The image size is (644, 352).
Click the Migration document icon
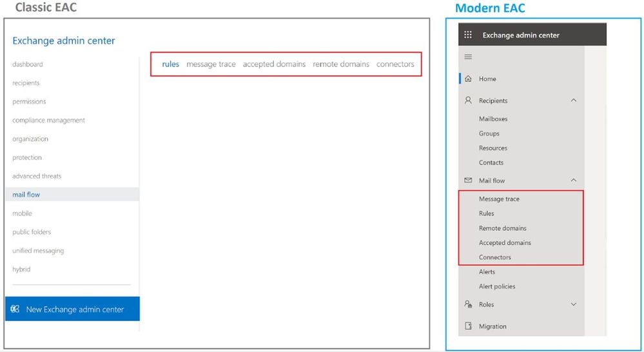[468, 326]
